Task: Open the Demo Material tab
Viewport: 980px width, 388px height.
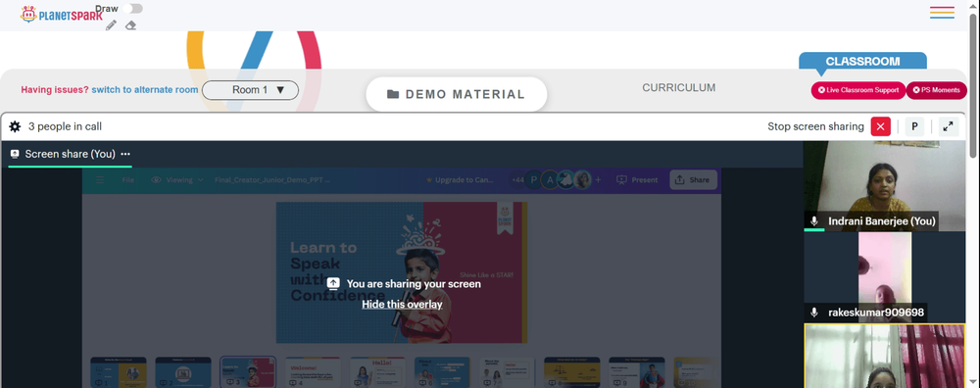Action: 457,94
